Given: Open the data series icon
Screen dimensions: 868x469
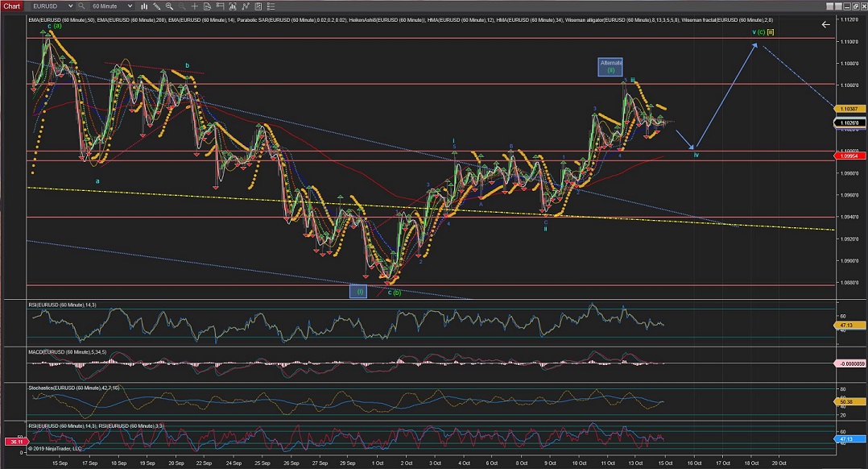Looking at the screenshot, I should tap(232, 6).
